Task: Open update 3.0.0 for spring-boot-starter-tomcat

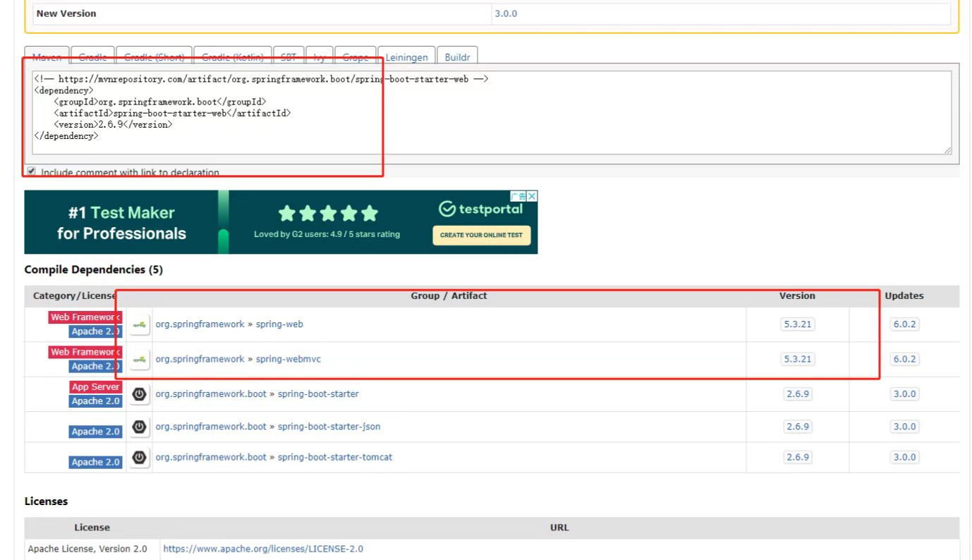Action: point(904,457)
